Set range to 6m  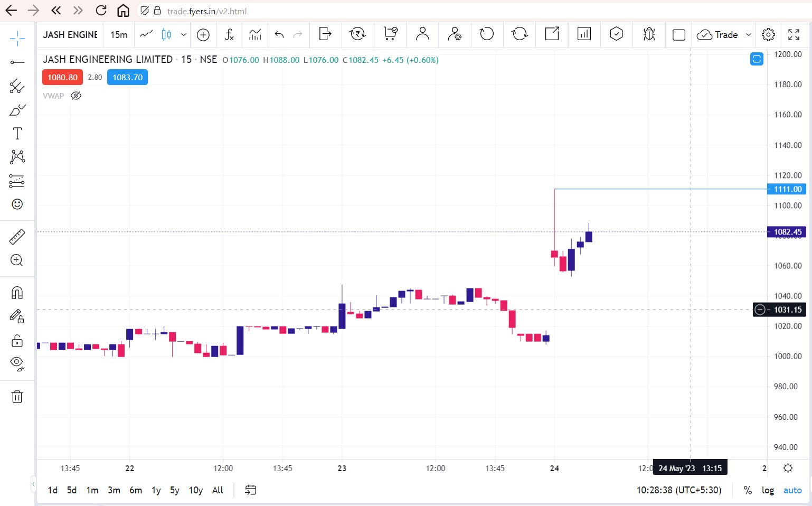pyautogui.click(x=136, y=490)
